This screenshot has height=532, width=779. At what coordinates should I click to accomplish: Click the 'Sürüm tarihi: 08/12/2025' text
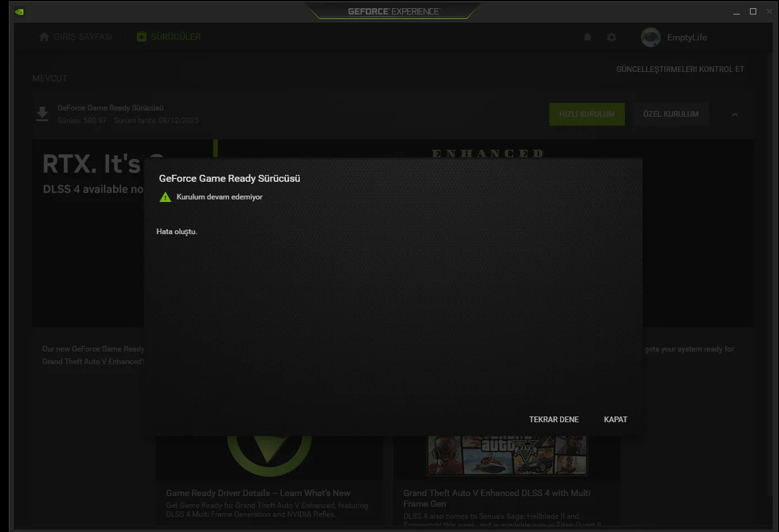(157, 121)
